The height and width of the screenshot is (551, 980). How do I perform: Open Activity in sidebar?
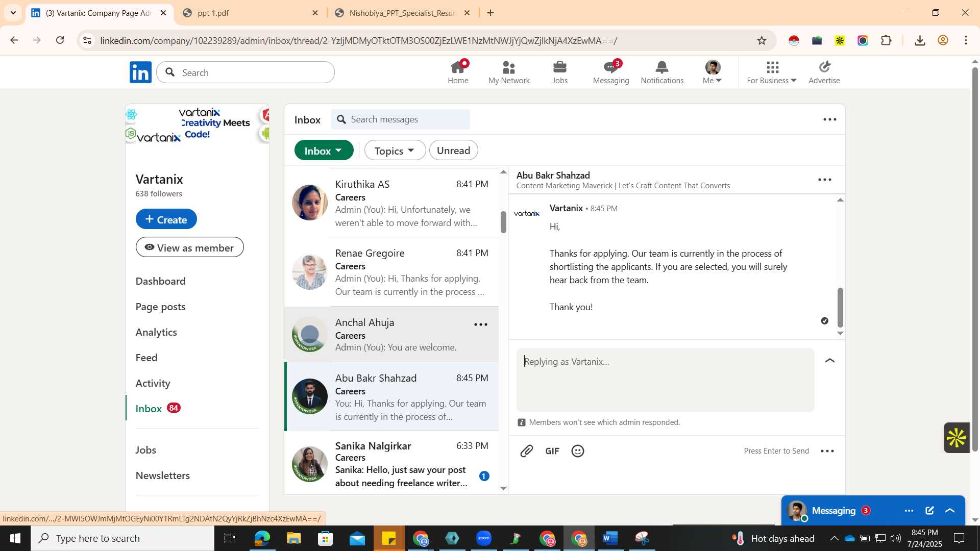[153, 383]
